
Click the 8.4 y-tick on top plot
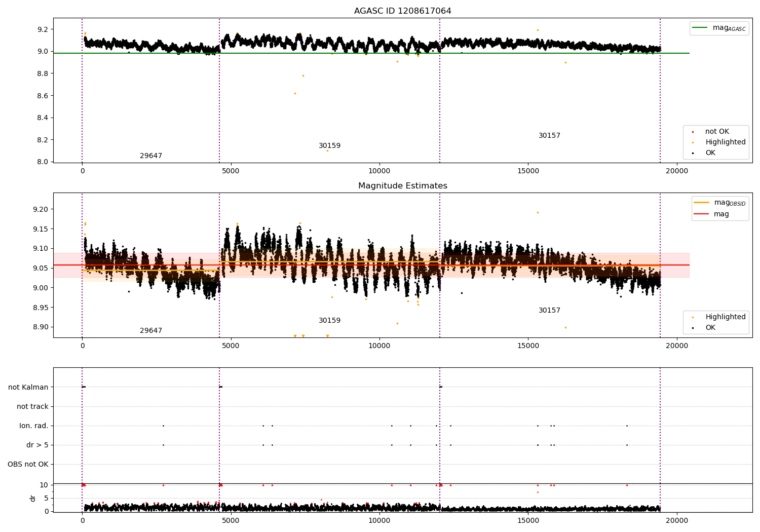point(43,118)
